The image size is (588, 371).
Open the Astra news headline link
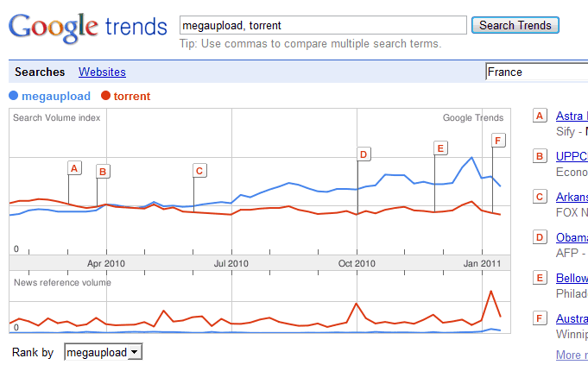572,116
